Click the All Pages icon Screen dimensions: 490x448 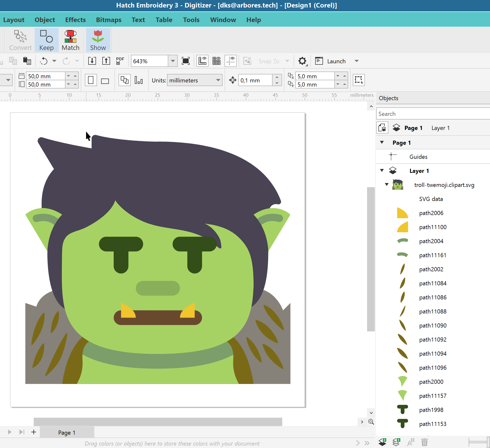124,80
